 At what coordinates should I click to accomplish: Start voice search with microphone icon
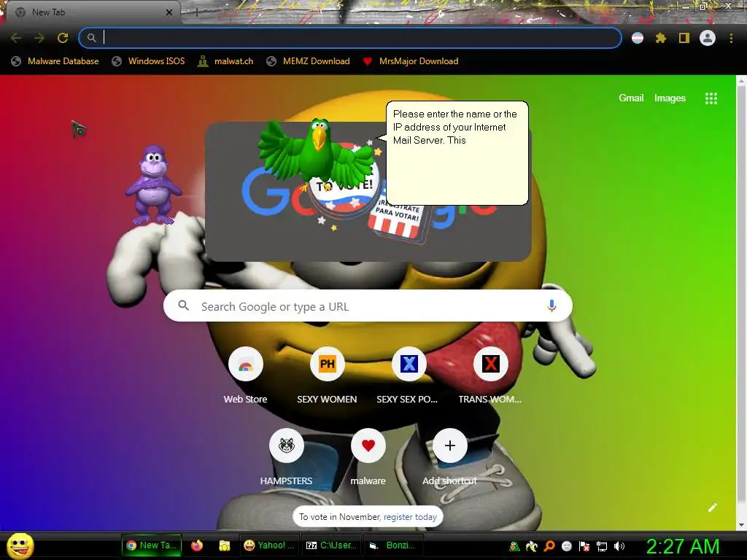point(551,306)
